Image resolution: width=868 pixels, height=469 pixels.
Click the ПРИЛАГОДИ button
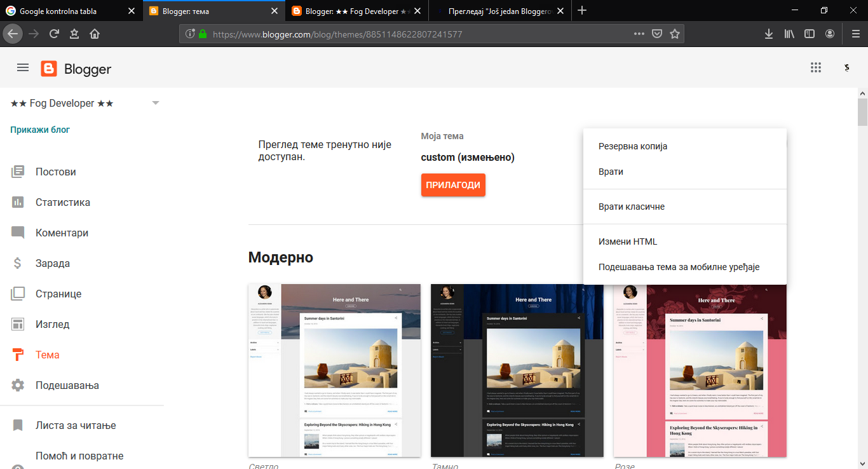point(453,185)
